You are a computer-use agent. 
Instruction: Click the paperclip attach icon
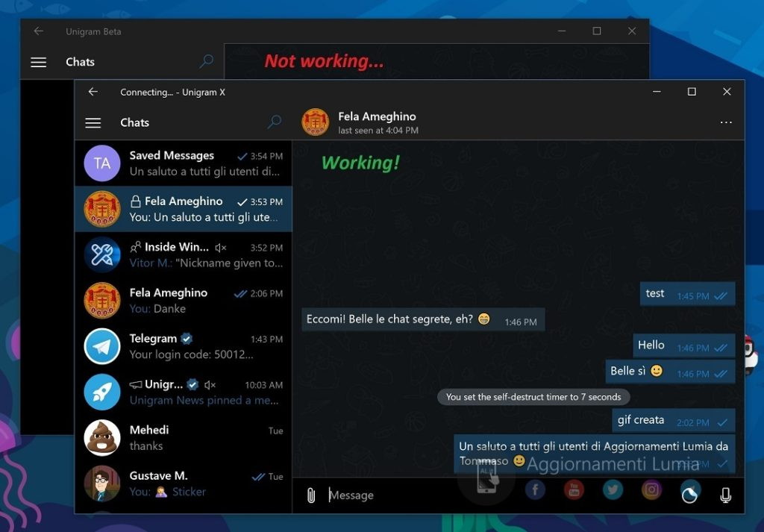click(x=311, y=495)
